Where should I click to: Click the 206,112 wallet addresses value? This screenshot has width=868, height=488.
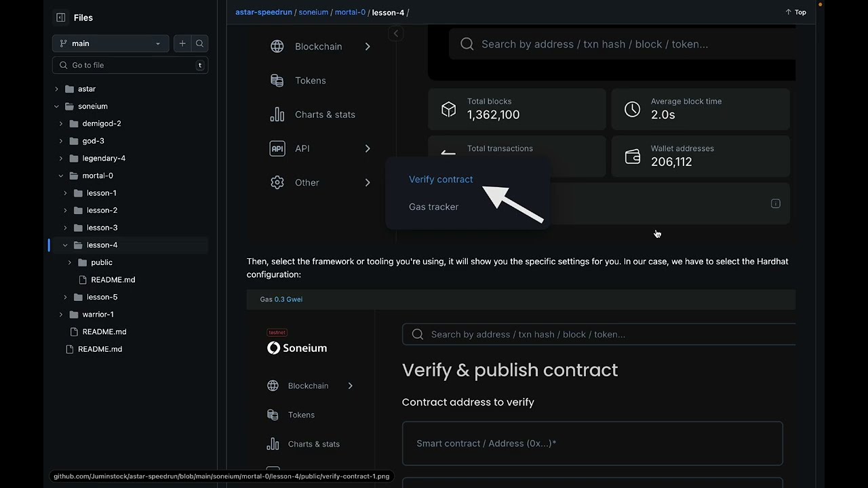(671, 162)
